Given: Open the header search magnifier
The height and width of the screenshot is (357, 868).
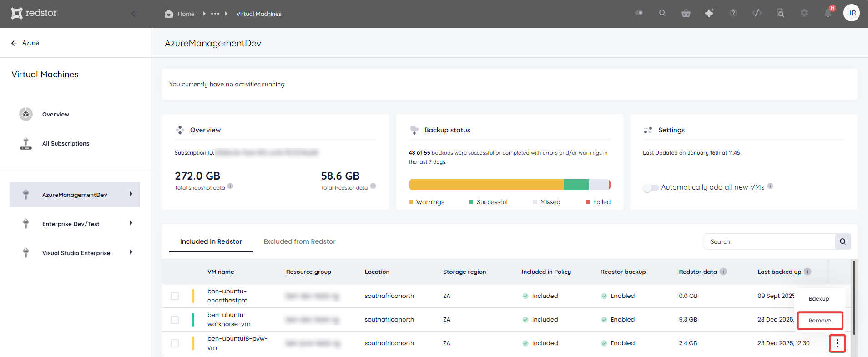Looking at the screenshot, I should 662,13.
